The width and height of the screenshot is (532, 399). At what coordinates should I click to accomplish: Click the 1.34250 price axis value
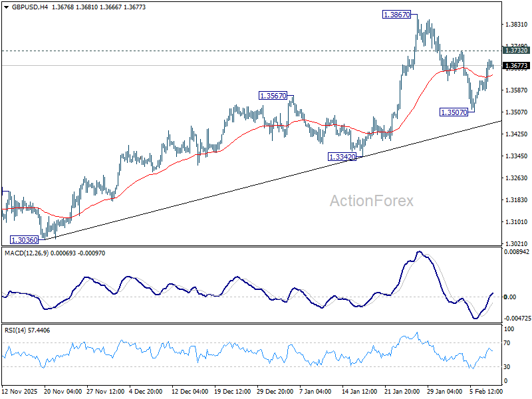[x=517, y=134]
